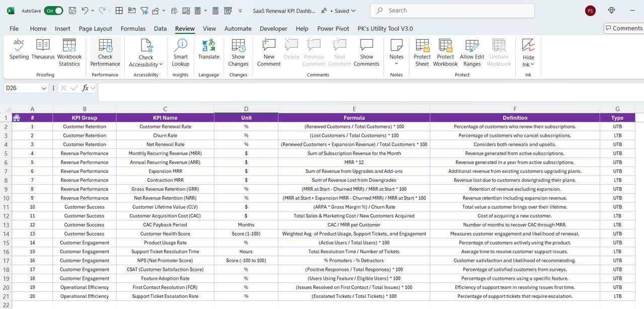This screenshot has height=309, width=644.
Task: Click the formula bar input area
Action: pyautogui.click(x=371, y=92)
